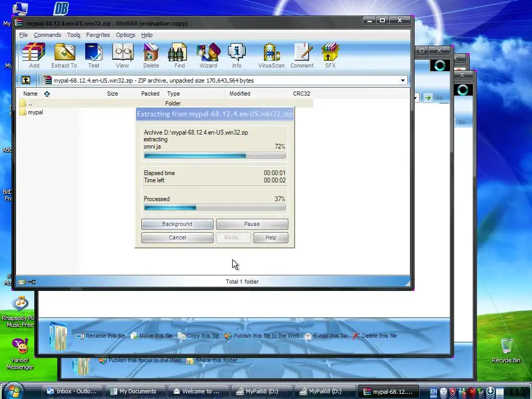Open Rhapsody Player desktop icon
This screenshot has height=399, width=532.
pyautogui.click(x=20, y=312)
